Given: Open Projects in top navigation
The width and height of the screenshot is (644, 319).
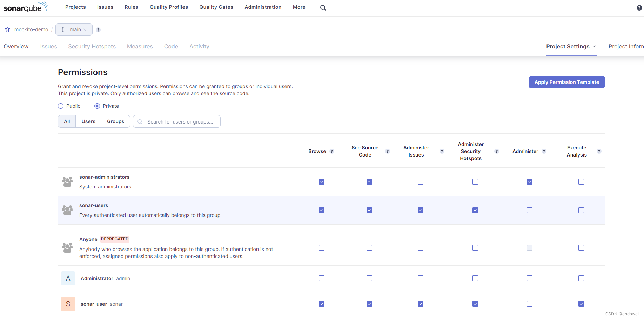Looking at the screenshot, I should [x=75, y=7].
